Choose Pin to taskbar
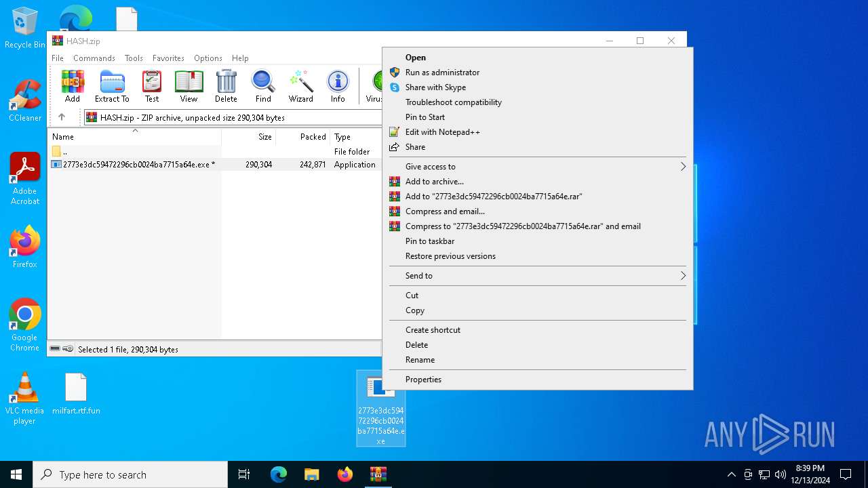The width and height of the screenshot is (868, 488). (537, 241)
